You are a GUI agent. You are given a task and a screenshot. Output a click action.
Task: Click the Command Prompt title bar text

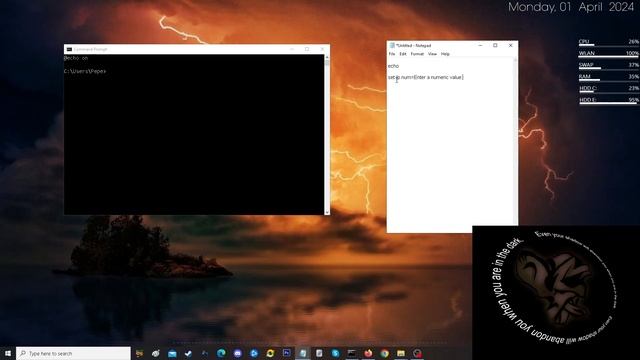[x=91, y=49]
